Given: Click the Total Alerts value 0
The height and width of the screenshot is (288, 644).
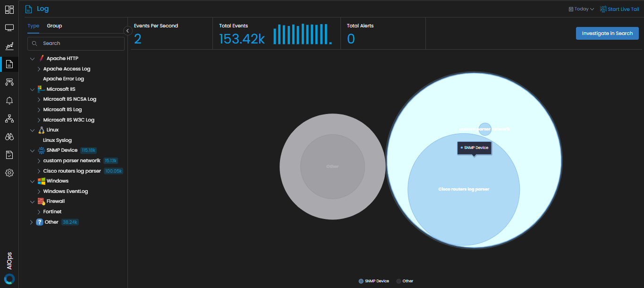Looking at the screenshot, I should [351, 39].
